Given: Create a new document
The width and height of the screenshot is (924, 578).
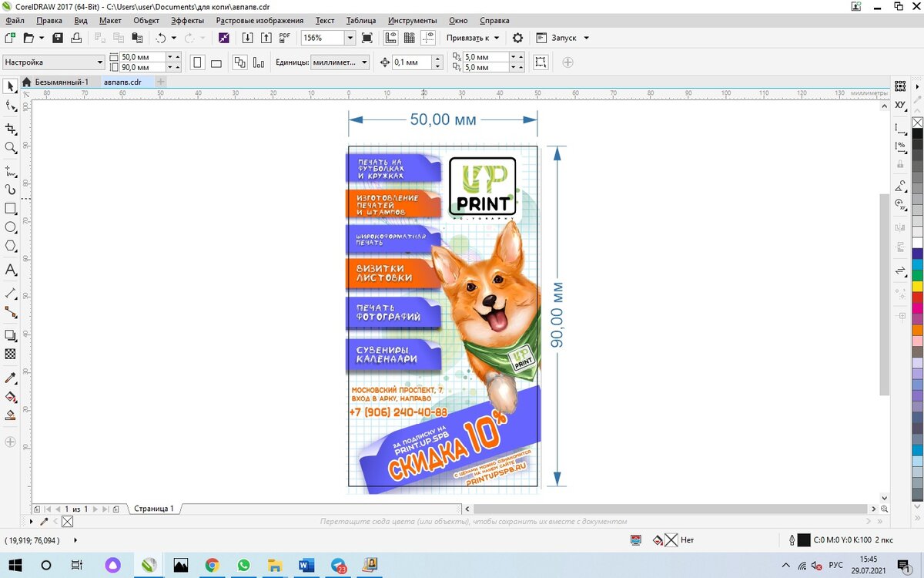Looking at the screenshot, I should pos(10,38).
